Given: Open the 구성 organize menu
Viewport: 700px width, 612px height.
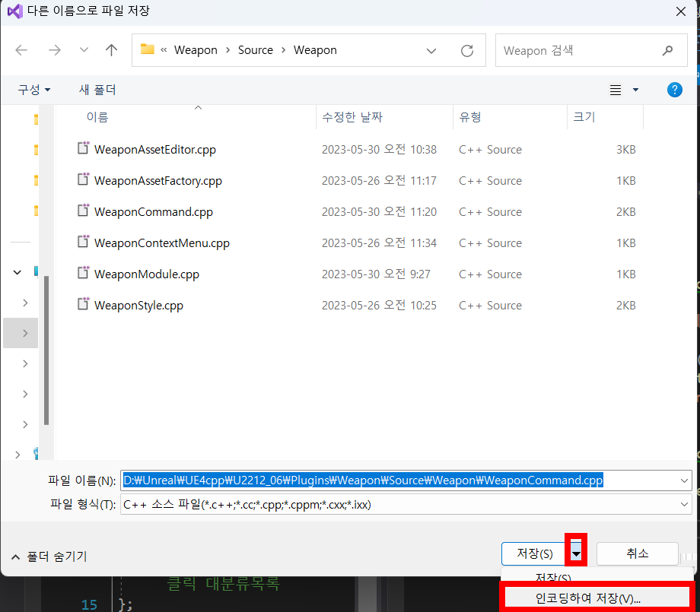Looking at the screenshot, I should click(34, 90).
